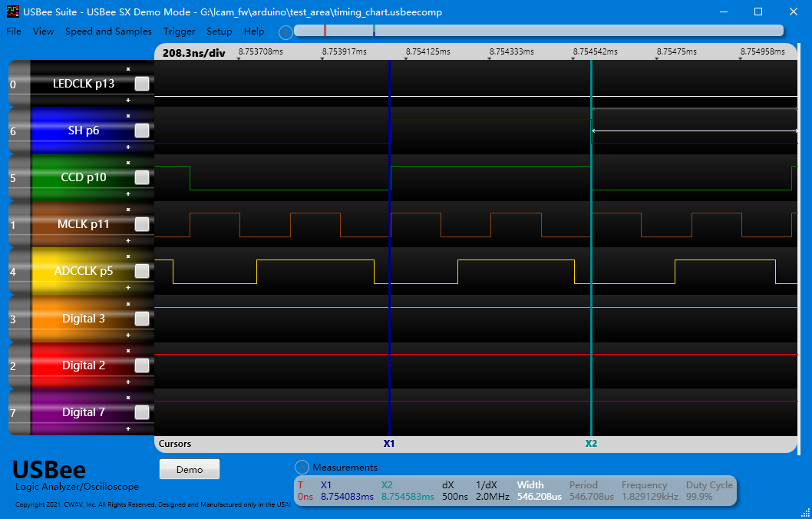The width and height of the screenshot is (812, 519).
Task: Toggle the ADCCLK p5 channel checkbox
Action: [x=142, y=272]
